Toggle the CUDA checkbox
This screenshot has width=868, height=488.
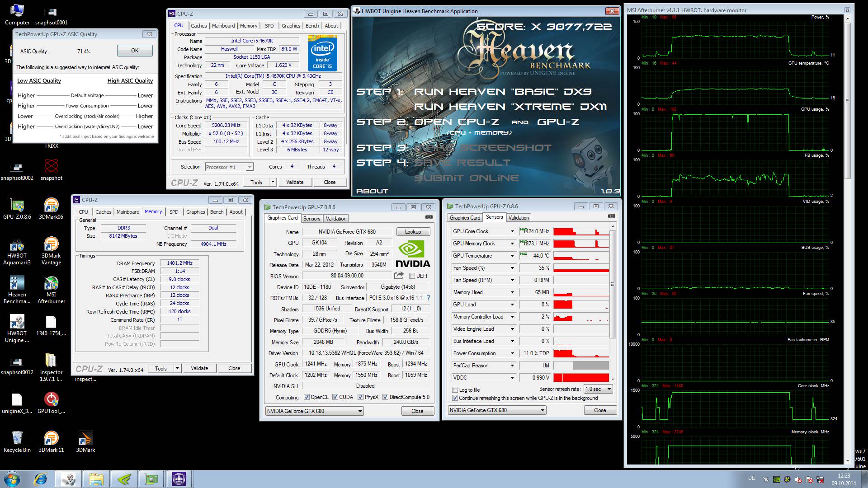coord(335,397)
